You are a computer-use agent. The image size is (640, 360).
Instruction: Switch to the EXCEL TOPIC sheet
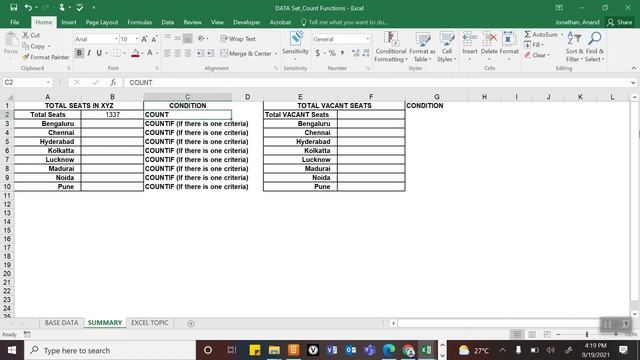point(149,322)
